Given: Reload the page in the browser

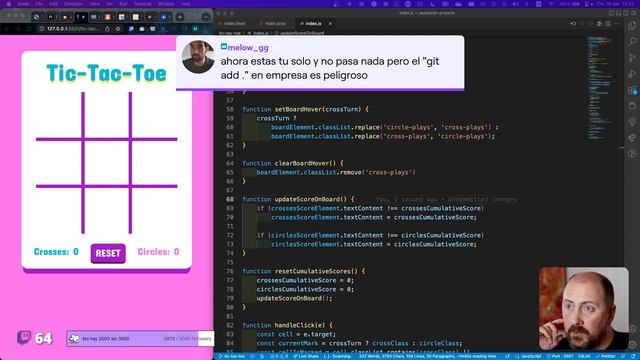Looking at the screenshot, I should tap(29, 29).
